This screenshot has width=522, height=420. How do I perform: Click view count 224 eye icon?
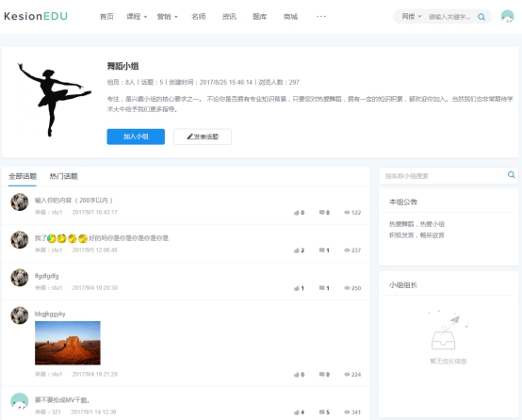coord(347,375)
